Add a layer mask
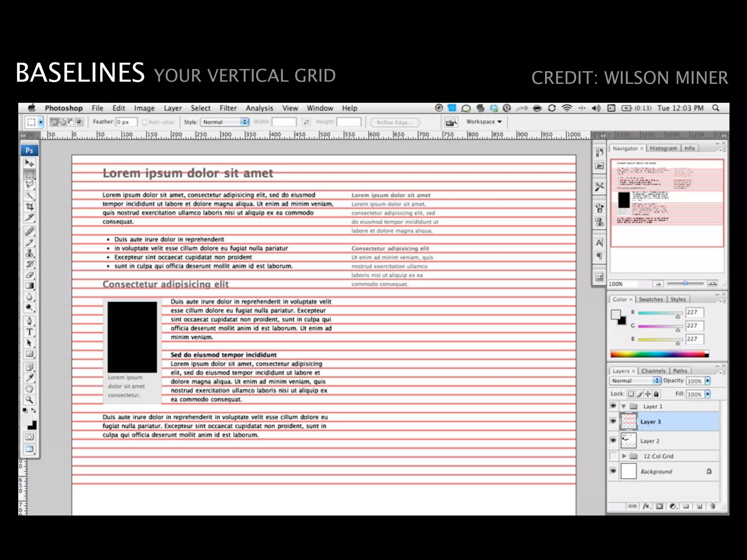The image size is (747, 560). coord(659,506)
